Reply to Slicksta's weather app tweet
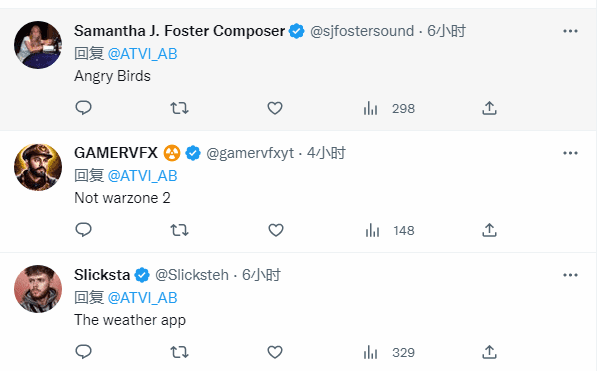Image resolution: width=597 pixels, height=371 pixels. coord(83,352)
